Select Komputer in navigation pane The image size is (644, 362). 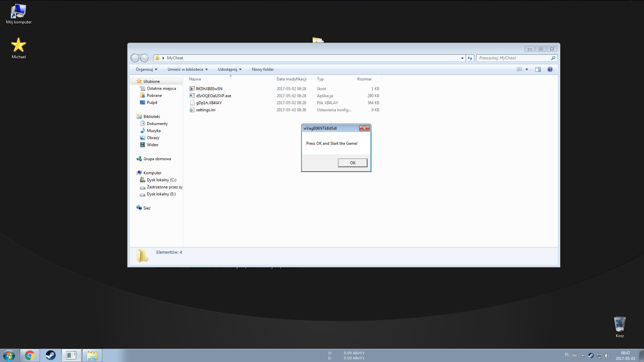(x=152, y=173)
